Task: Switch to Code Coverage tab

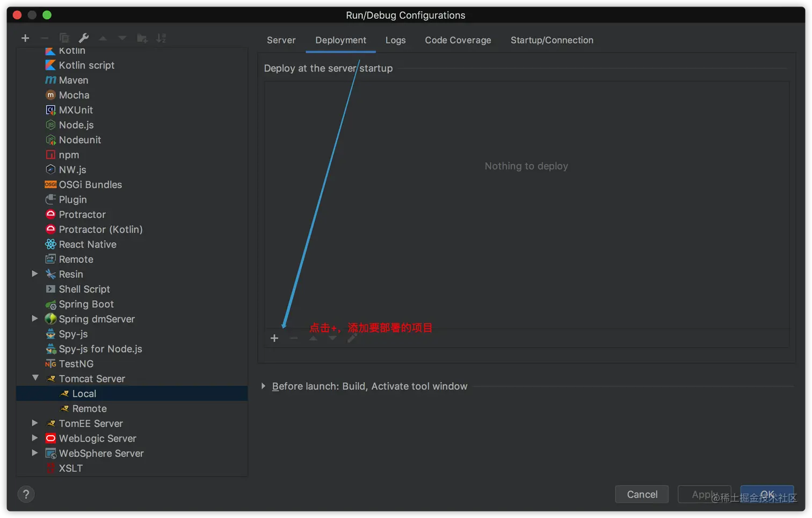Action: [458, 40]
